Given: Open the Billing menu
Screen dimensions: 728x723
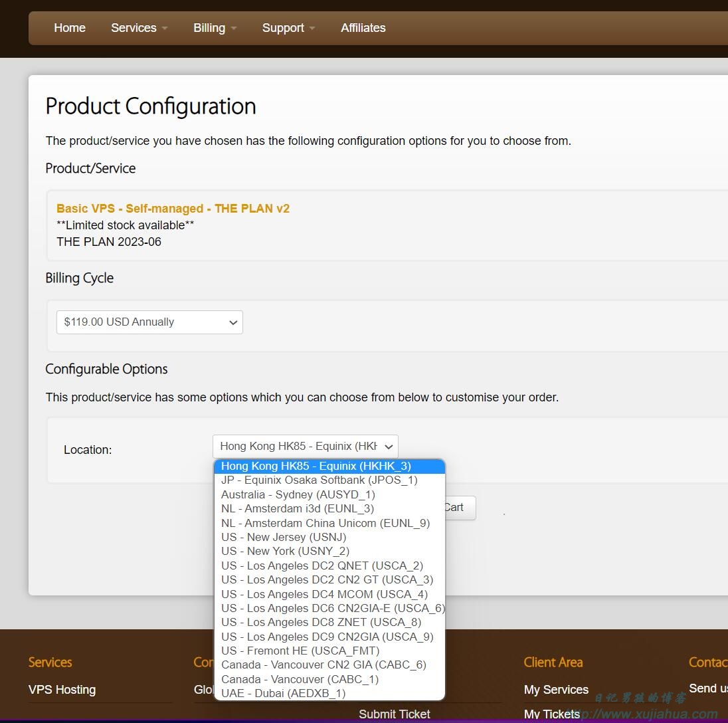Looking at the screenshot, I should pos(215,28).
